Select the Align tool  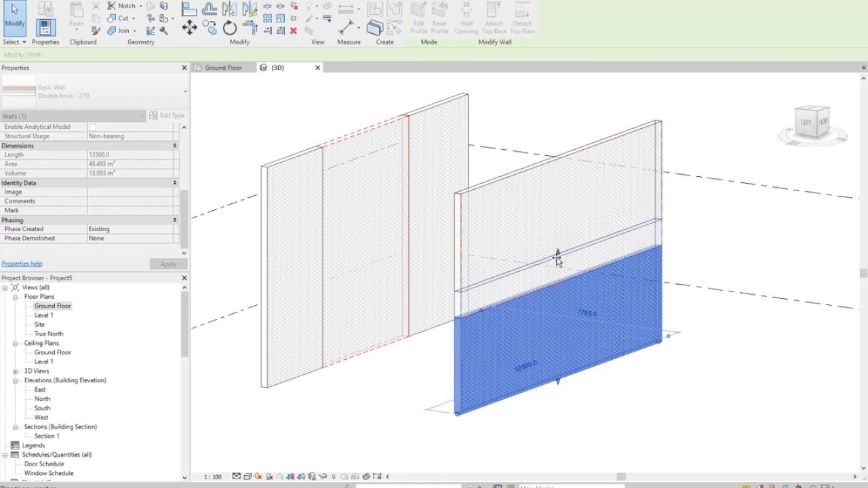pyautogui.click(x=189, y=9)
